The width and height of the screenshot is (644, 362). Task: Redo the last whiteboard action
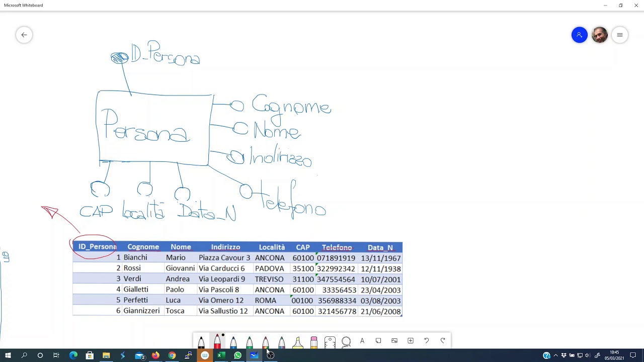pyautogui.click(x=443, y=341)
